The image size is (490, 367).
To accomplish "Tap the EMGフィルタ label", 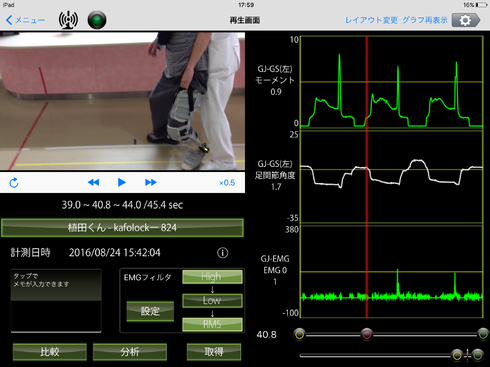I will point(147,277).
